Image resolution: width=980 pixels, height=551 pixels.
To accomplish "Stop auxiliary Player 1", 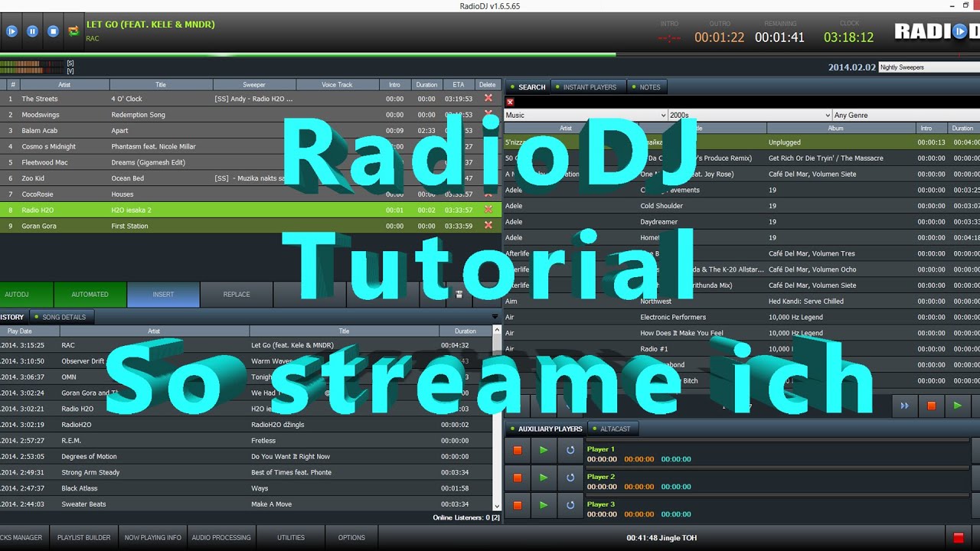I will pyautogui.click(x=518, y=450).
